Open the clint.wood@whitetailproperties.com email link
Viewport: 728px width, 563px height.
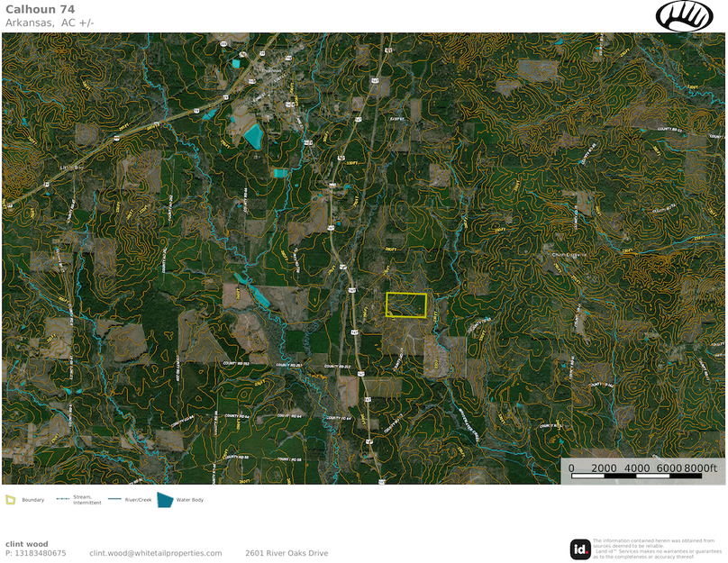pos(155,553)
